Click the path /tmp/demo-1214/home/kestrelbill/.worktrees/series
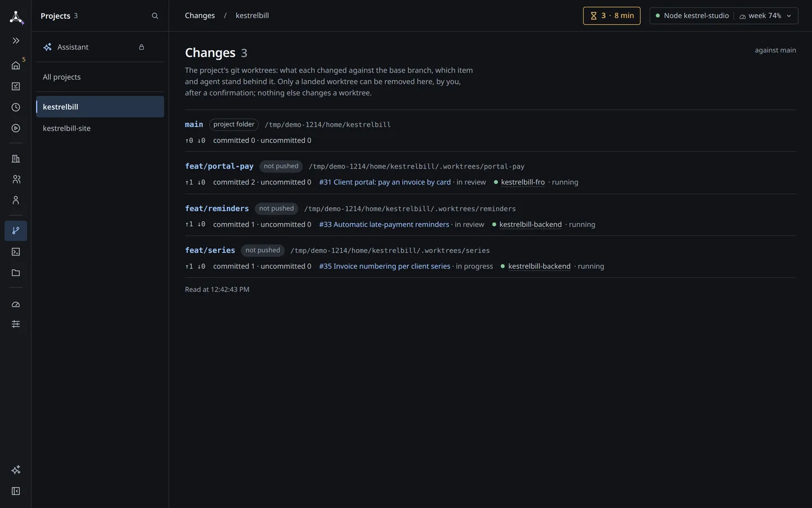Image resolution: width=812 pixels, height=508 pixels. point(390,251)
